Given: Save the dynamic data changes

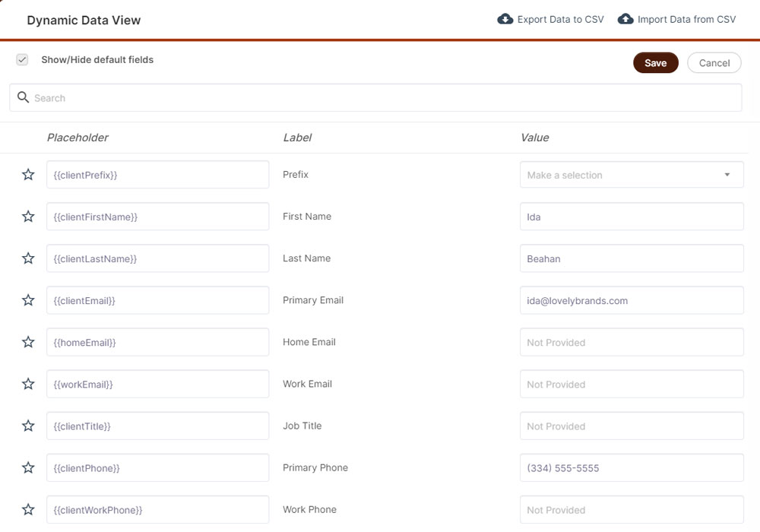Looking at the screenshot, I should click(x=655, y=63).
